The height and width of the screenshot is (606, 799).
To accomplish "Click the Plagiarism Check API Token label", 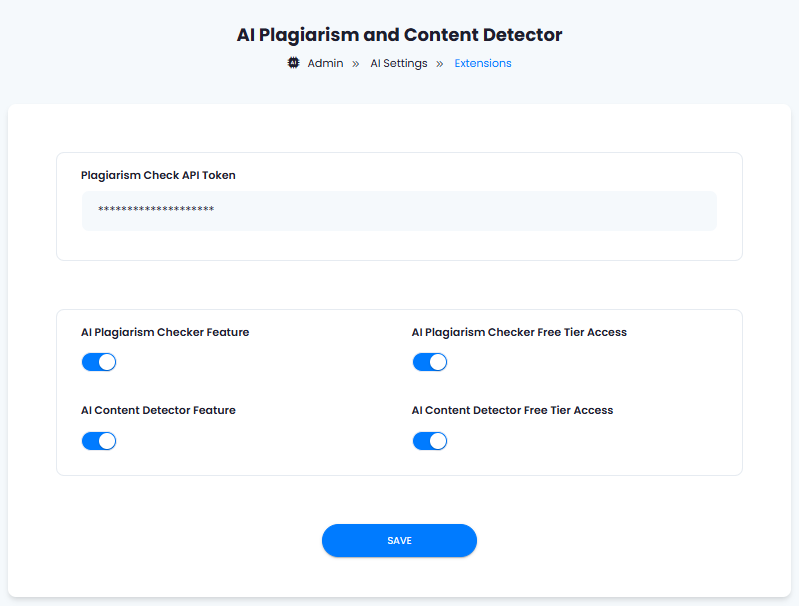I will point(158,175).
